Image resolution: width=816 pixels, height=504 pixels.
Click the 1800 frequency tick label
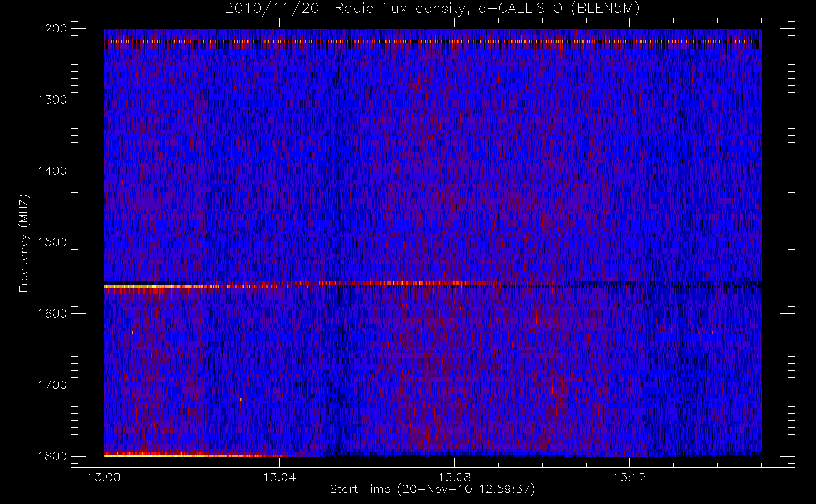[x=52, y=456]
